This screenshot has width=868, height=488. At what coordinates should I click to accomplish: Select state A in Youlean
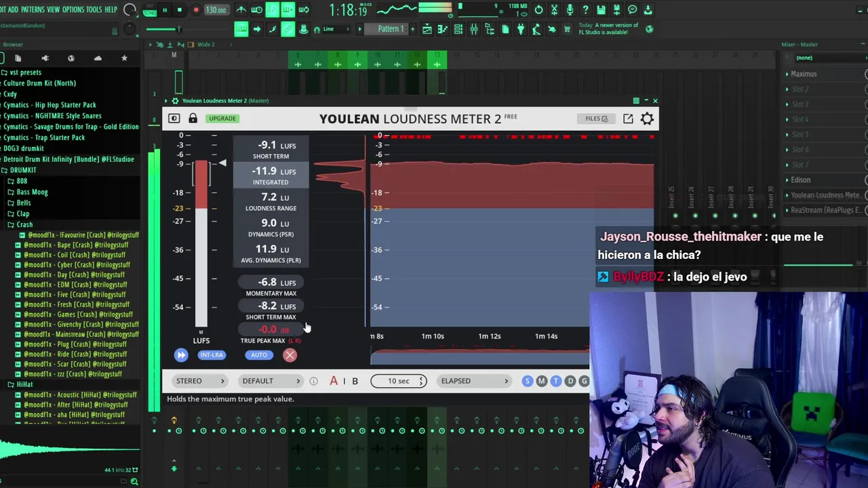click(x=334, y=381)
